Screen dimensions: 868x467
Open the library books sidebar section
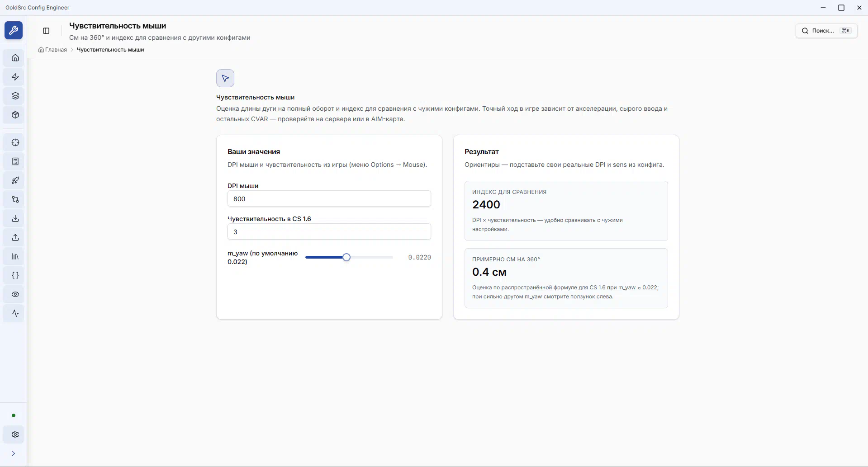tap(15, 257)
